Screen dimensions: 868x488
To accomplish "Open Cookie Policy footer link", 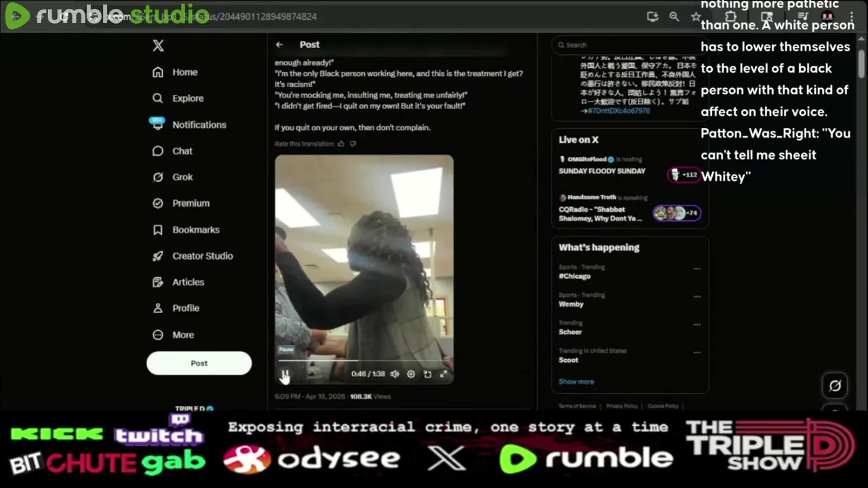I will point(663,406).
